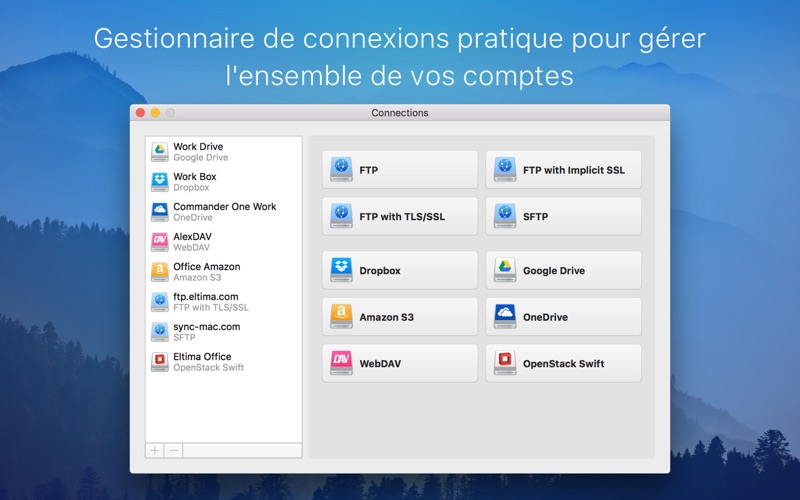This screenshot has width=800, height=500.
Task: Click the Google Drive icon beside Work Drive
Action: coord(160,152)
